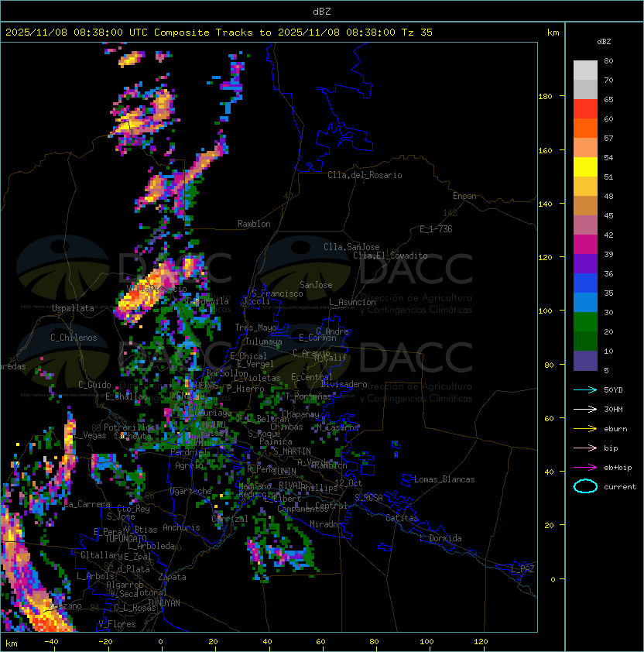Select the orange 57-60 dBZ legend swatch
This screenshot has height=652, width=644.
(585, 128)
